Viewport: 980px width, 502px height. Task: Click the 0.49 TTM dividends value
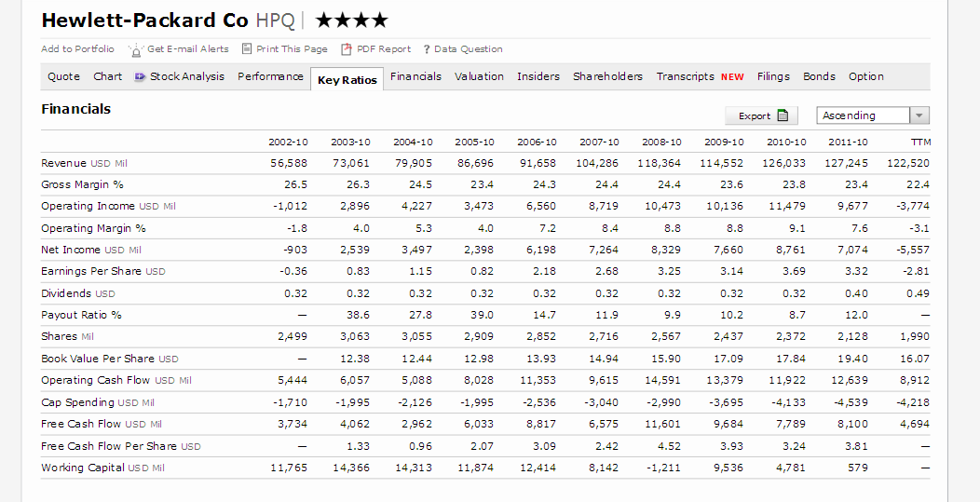[x=919, y=293]
